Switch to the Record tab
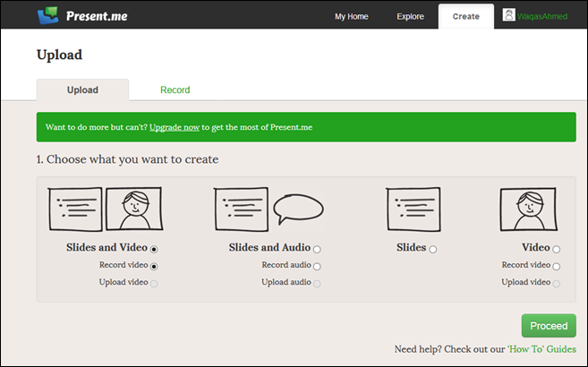This screenshot has width=588, height=367. coord(175,90)
